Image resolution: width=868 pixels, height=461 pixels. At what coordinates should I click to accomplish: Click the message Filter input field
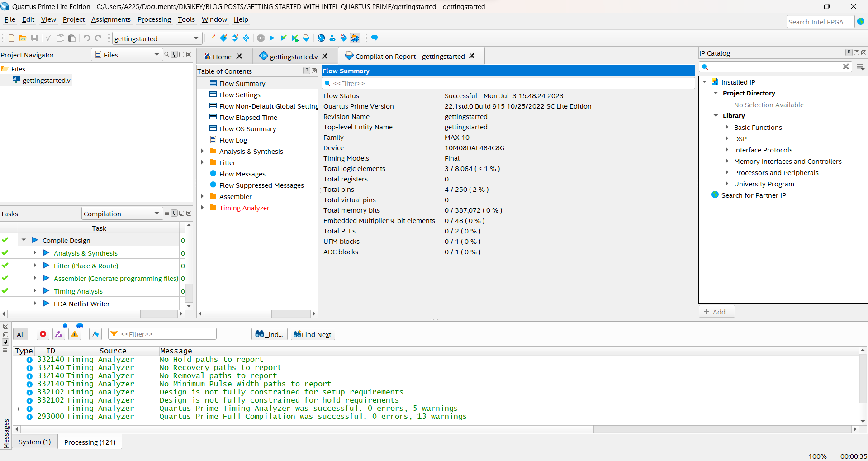163,333
